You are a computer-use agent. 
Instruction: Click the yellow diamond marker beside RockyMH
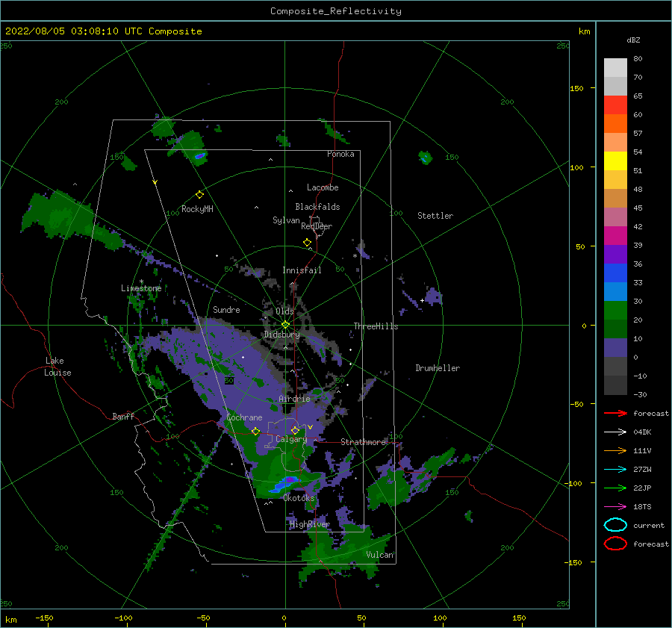pyautogui.click(x=199, y=195)
